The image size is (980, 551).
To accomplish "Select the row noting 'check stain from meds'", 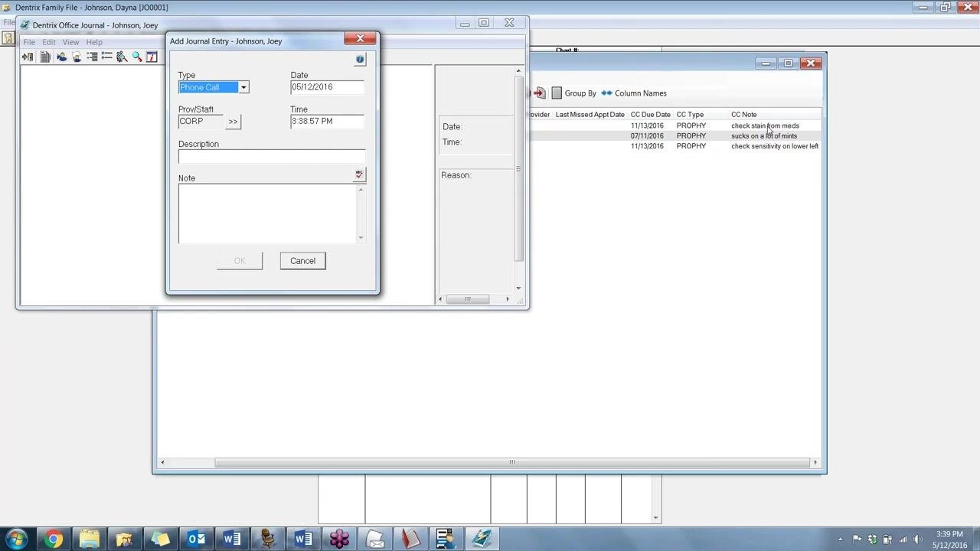I will point(675,126).
